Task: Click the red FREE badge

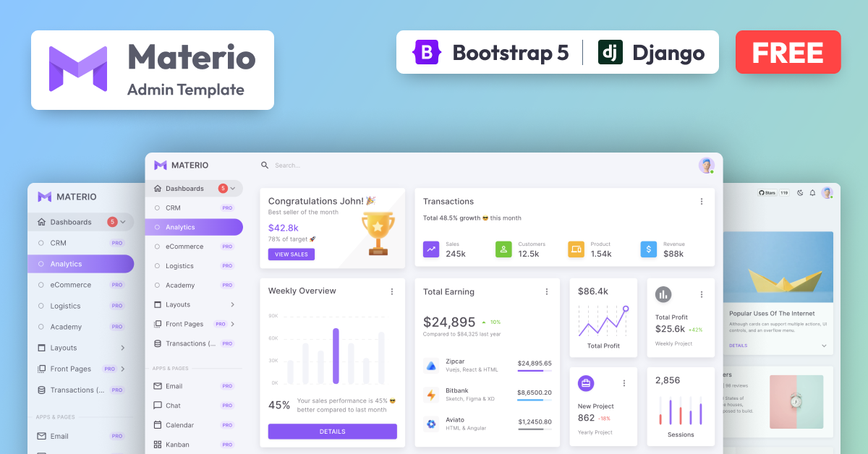Action: coord(788,52)
